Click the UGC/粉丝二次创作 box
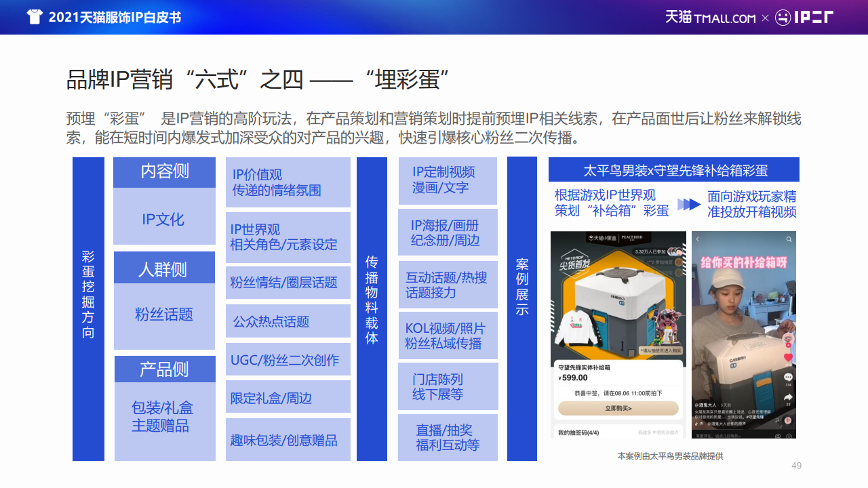The width and height of the screenshot is (868, 488). [x=288, y=359]
